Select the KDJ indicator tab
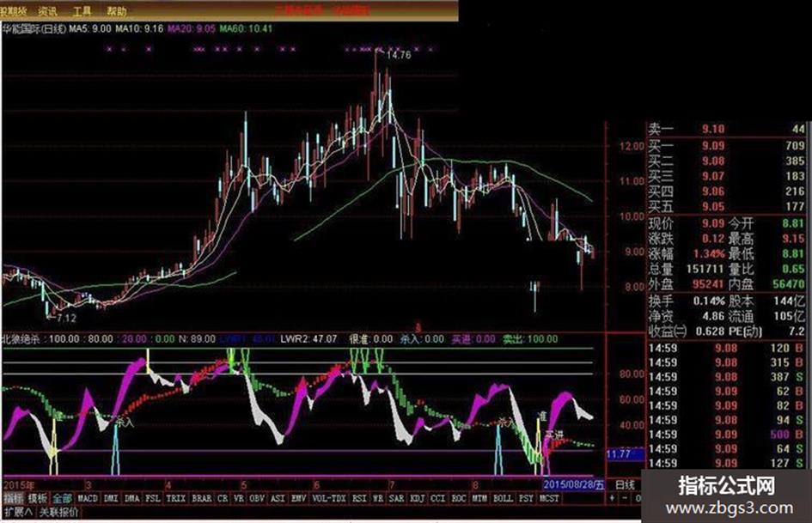Screen dimensions: 812x523 (418, 498)
